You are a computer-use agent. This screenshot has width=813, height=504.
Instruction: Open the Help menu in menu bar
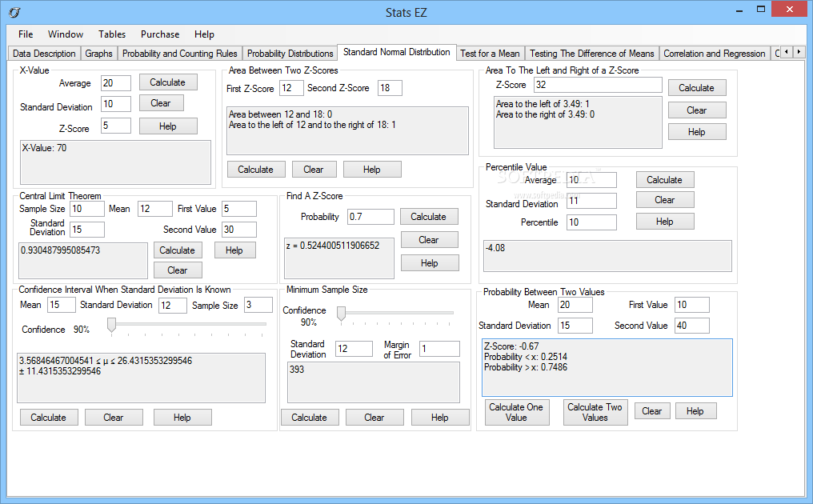pyautogui.click(x=204, y=34)
